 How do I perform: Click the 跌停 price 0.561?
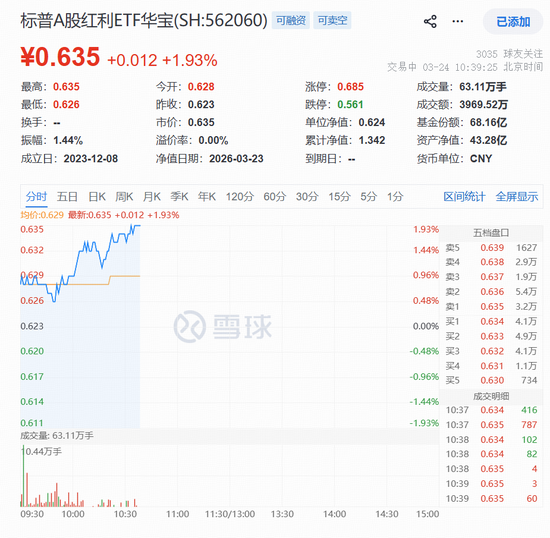coord(350,105)
